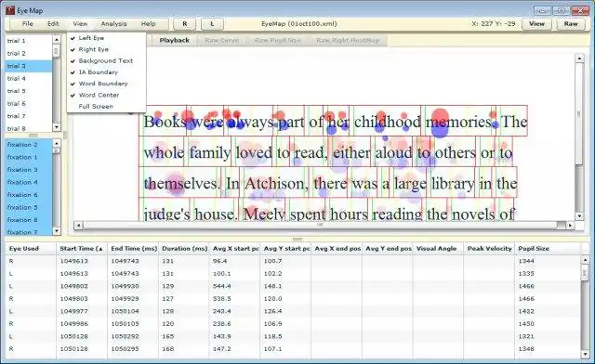
Task: Click the Eye Map app icon in title bar
Action: point(10,10)
